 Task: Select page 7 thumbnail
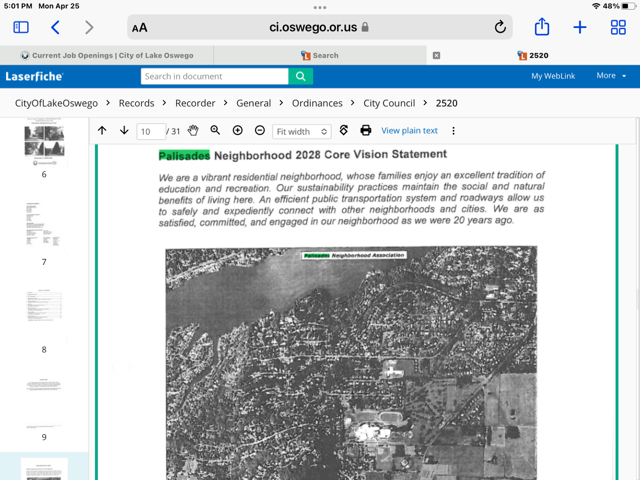coord(44,225)
